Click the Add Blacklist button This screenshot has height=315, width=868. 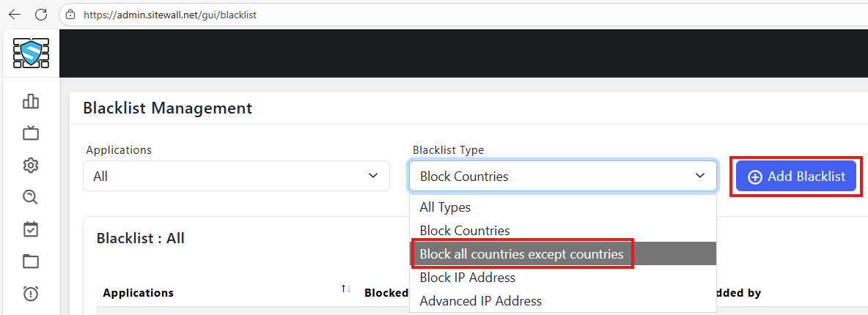pos(795,177)
